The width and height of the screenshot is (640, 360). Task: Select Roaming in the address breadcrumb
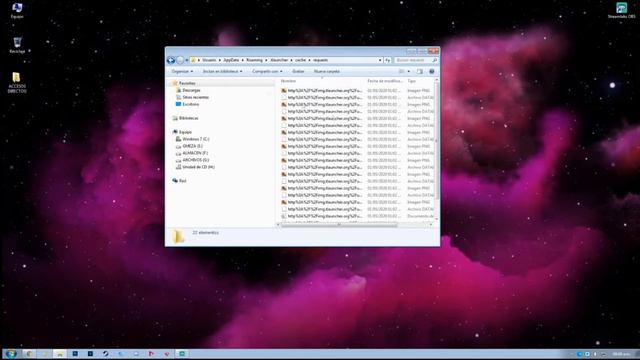[x=254, y=60]
